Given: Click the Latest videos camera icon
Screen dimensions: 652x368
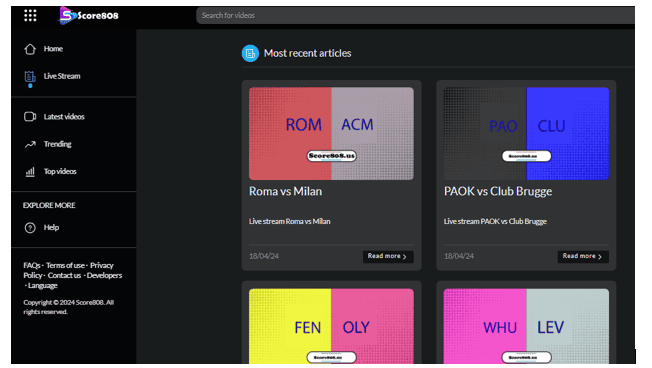Looking at the screenshot, I should (x=30, y=117).
